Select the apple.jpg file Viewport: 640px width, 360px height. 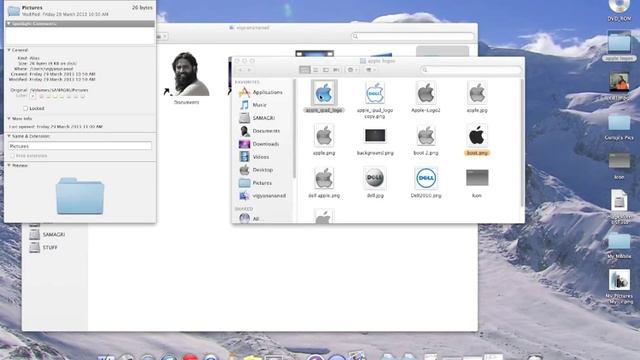477,97
